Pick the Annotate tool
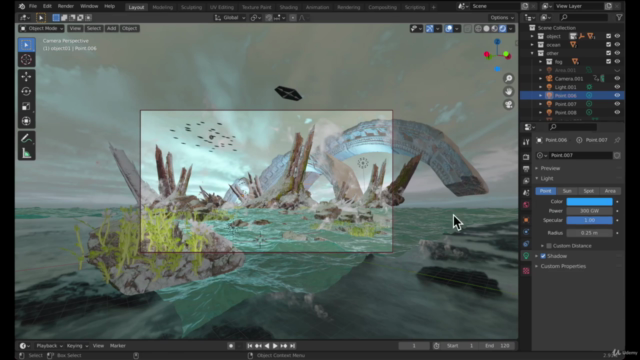Viewport: 640px width, 360px height. click(26, 138)
